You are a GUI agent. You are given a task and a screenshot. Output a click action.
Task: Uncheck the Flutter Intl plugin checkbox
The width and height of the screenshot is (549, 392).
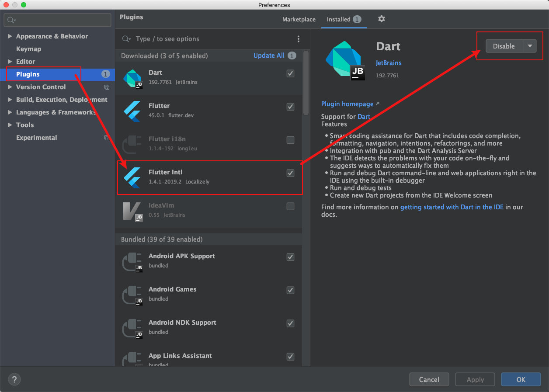click(x=290, y=173)
